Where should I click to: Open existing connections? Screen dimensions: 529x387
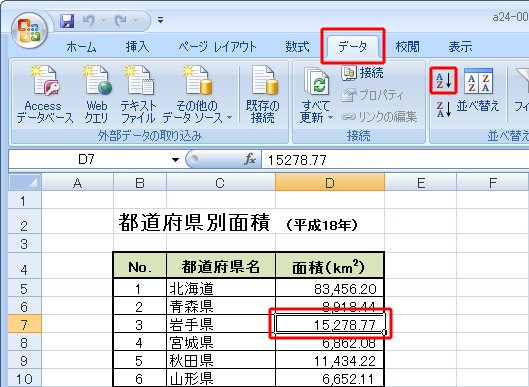[x=263, y=95]
